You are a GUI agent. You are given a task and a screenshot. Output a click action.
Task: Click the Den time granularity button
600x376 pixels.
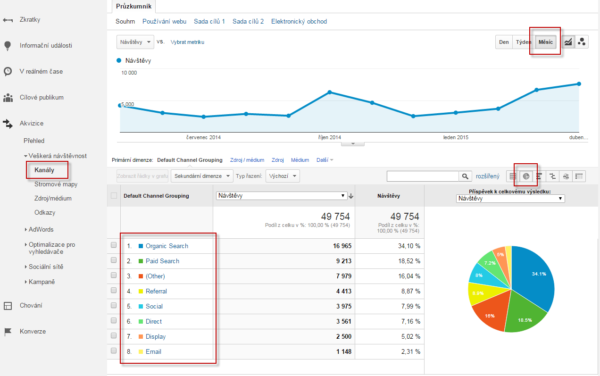tap(504, 42)
